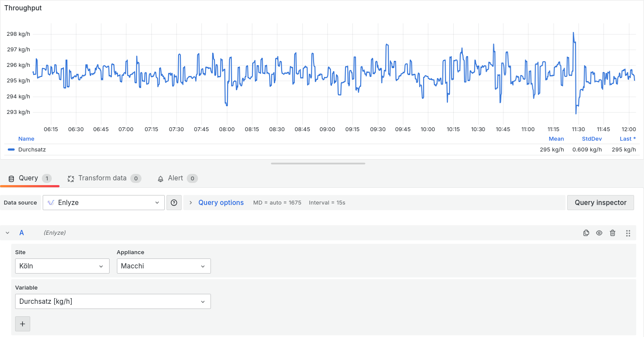The image size is (644, 337).
Task: Click the plus button to add variable
Action: (x=22, y=324)
